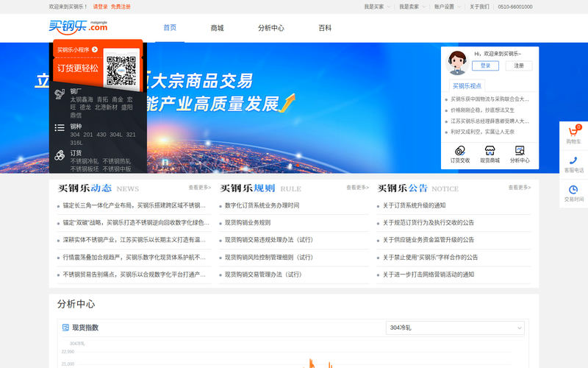
Task: Open the trading hours clock icon
Action: click(x=573, y=190)
